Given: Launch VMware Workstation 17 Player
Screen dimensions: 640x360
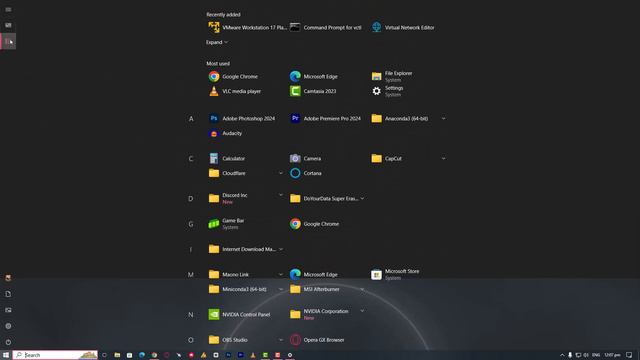Looking at the screenshot, I should [247, 27].
